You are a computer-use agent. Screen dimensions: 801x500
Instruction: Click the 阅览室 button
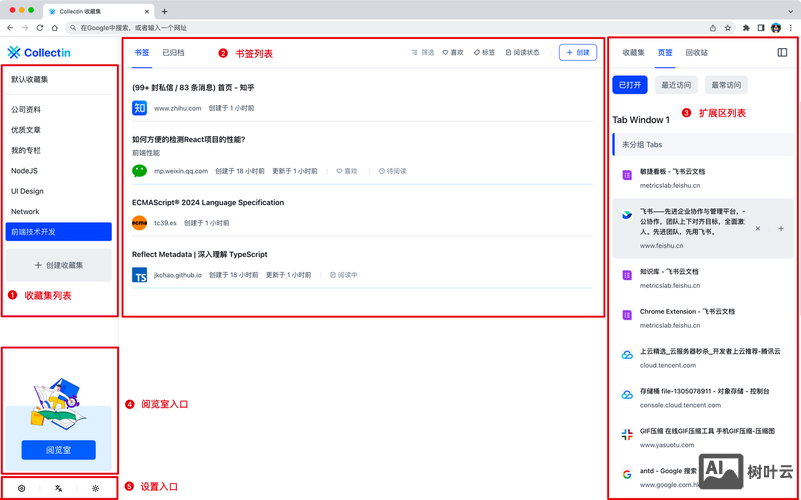pos(59,450)
